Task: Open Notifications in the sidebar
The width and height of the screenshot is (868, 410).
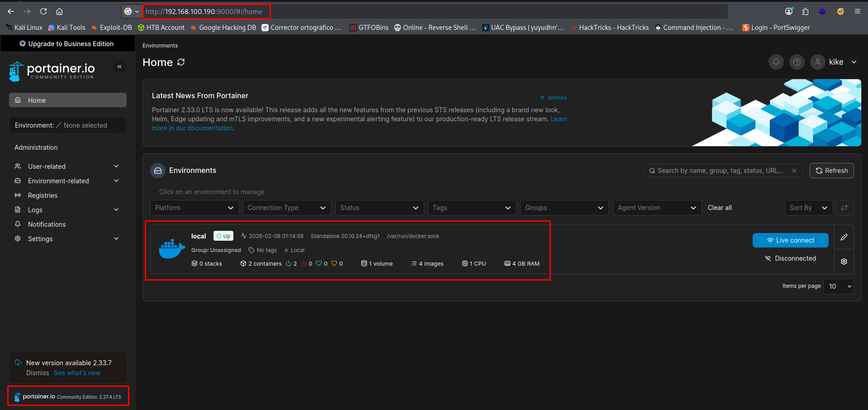Action: pyautogui.click(x=47, y=224)
